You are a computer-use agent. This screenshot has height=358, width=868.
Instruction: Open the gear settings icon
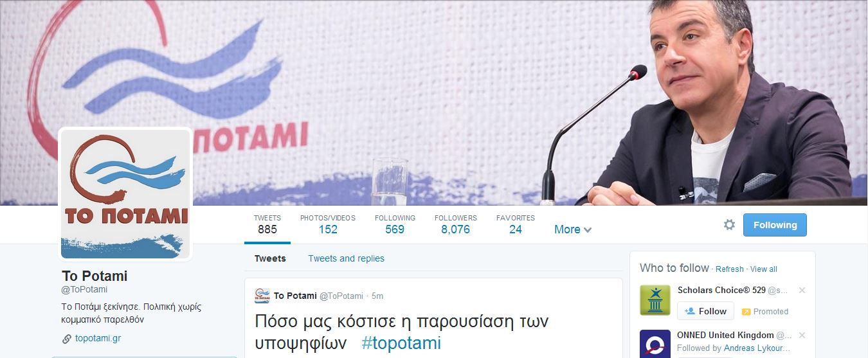click(x=729, y=225)
